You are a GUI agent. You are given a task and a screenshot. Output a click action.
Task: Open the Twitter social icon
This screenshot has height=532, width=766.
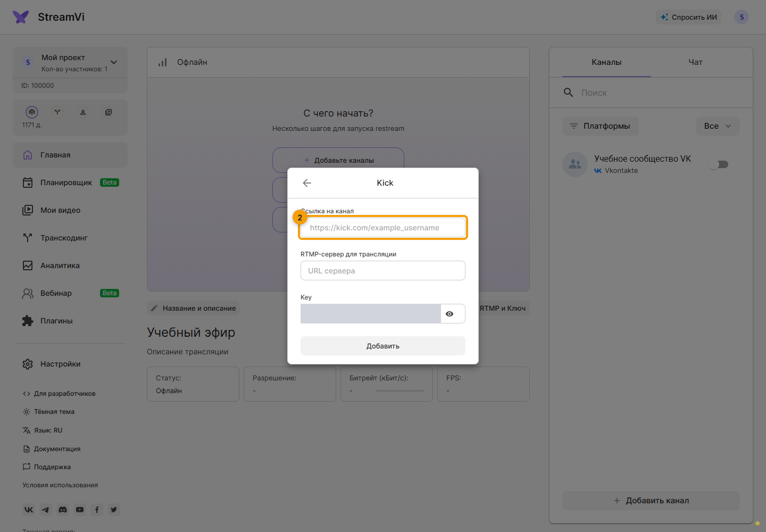pos(114,510)
